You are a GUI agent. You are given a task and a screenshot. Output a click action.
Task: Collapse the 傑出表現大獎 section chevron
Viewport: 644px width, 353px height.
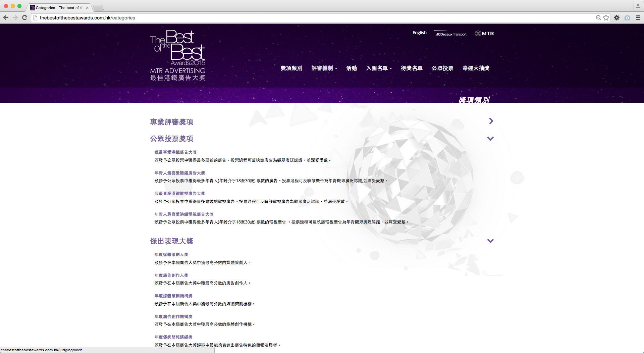(x=490, y=241)
